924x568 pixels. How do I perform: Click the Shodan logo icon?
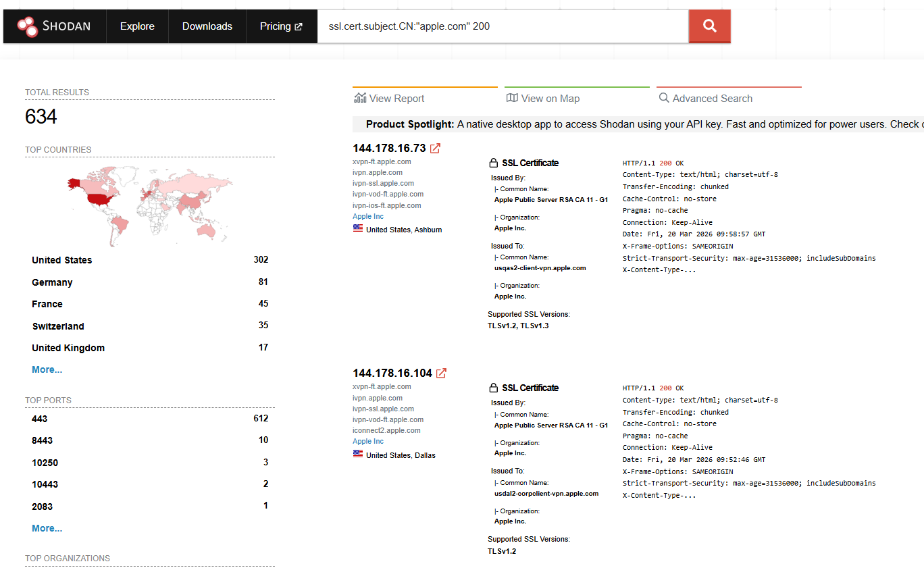[28, 26]
